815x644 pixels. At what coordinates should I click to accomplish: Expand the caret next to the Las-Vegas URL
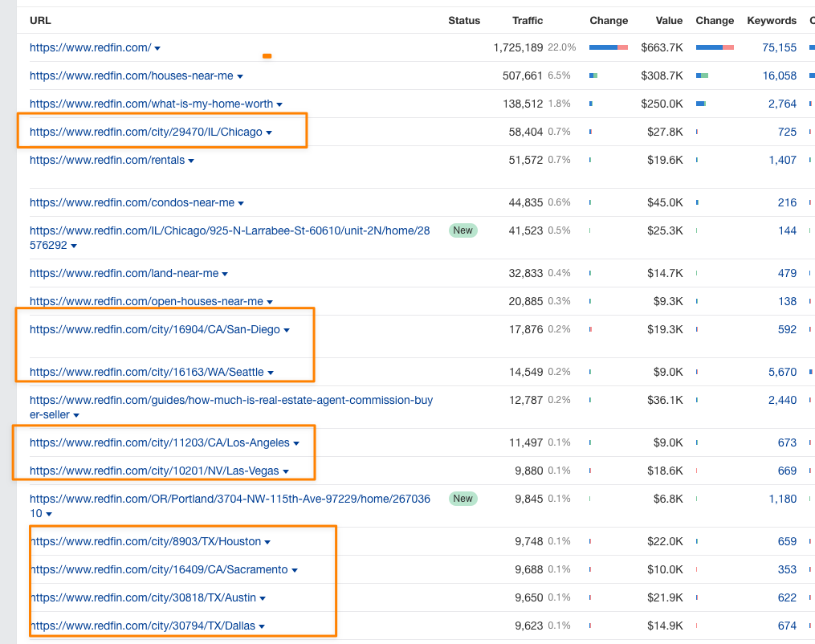pos(286,471)
